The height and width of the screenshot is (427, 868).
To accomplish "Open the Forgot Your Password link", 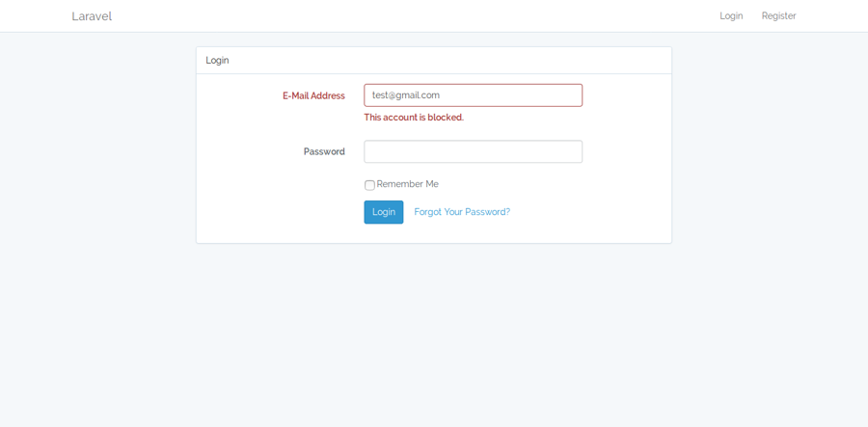I will click(462, 212).
